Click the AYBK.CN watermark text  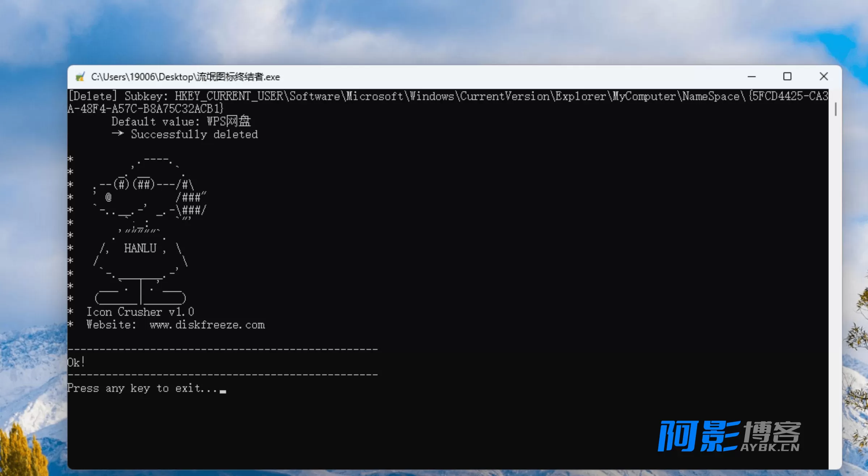click(x=770, y=447)
